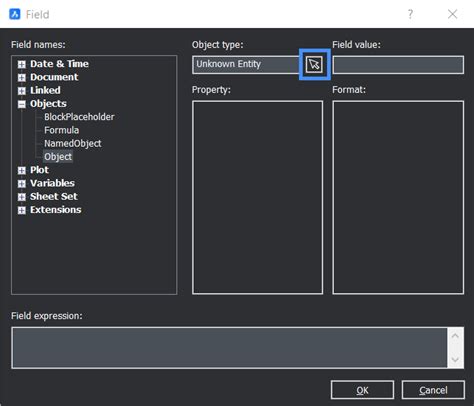Click the Extensions label in tree
The height and width of the screenshot is (406, 474).
tap(56, 210)
